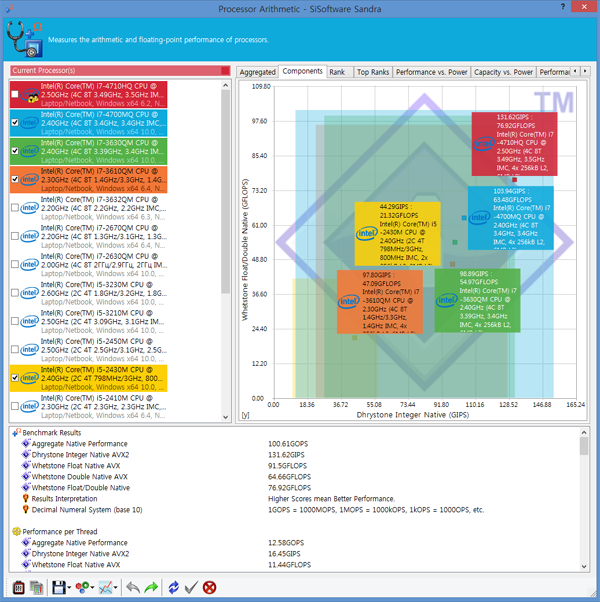Screen dimensions: 600x602
Task: Select Whetstone Double Native AVX row
Action: click(296, 476)
